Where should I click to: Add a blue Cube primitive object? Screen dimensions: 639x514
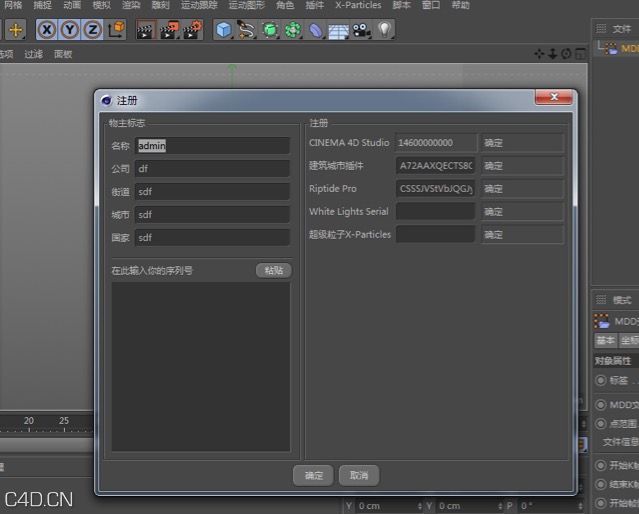coord(223,30)
